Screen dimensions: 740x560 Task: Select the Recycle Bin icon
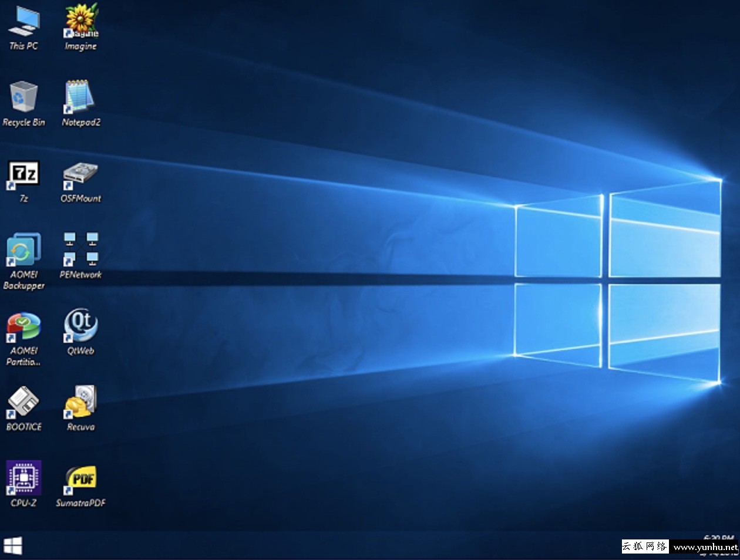23,104
